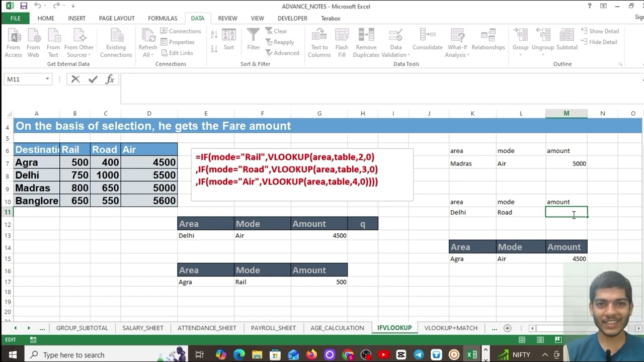Click the Insert Function fx icon
This screenshot has width=644, height=362.
pos(110,79)
